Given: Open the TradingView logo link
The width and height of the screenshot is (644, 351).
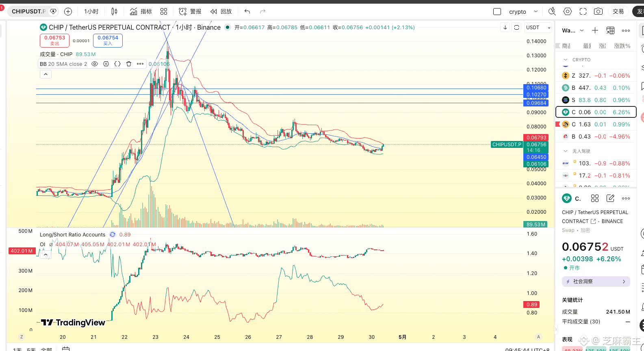Looking at the screenshot, I should pyautogui.click(x=73, y=323).
